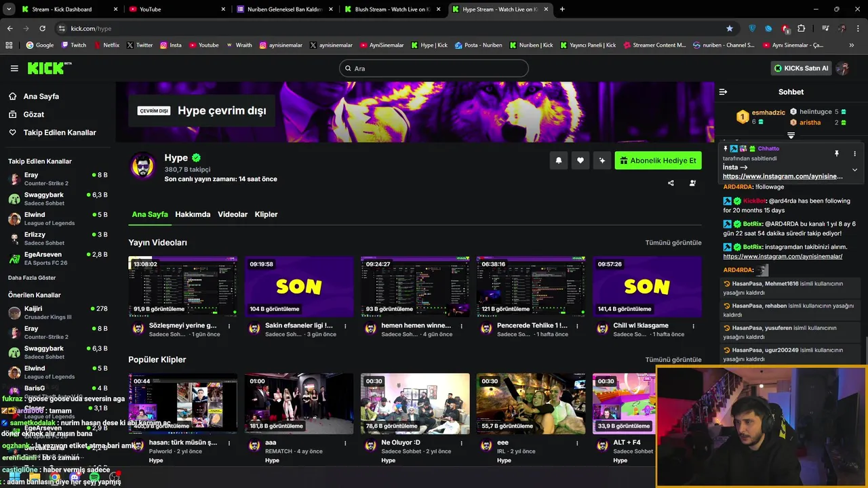Click the notification bell icon for Hype
The height and width of the screenshot is (488, 868).
point(559,161)
